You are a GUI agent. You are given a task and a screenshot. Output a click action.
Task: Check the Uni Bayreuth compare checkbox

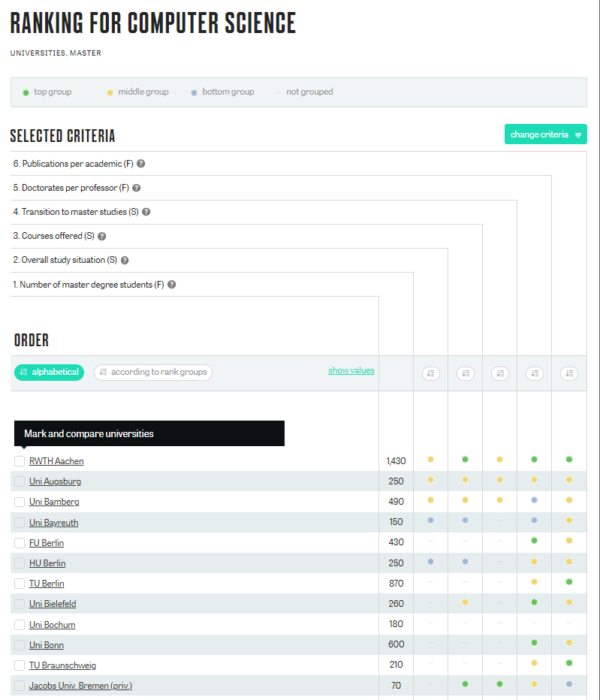20,522
